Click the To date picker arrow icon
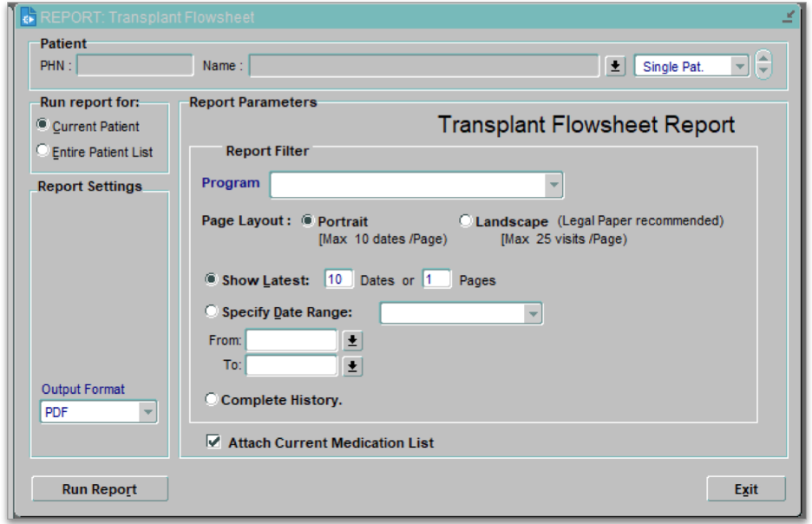 pyautogui.click(x=353, y=366)
